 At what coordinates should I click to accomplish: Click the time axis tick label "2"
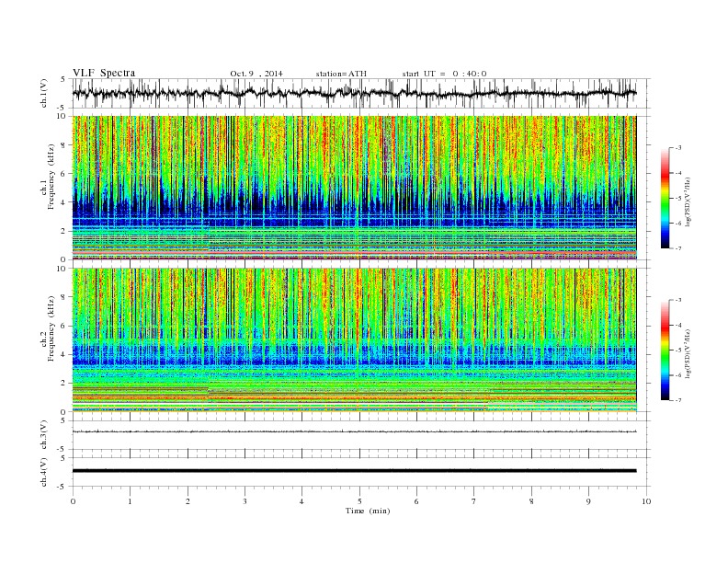click(x=188, y=501)
